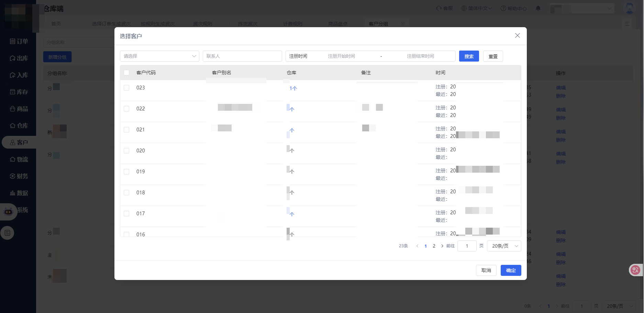Screen dimensions: 644x313
Task: Open the 订单 sidebar menu icon
Action: click(13, 41)
